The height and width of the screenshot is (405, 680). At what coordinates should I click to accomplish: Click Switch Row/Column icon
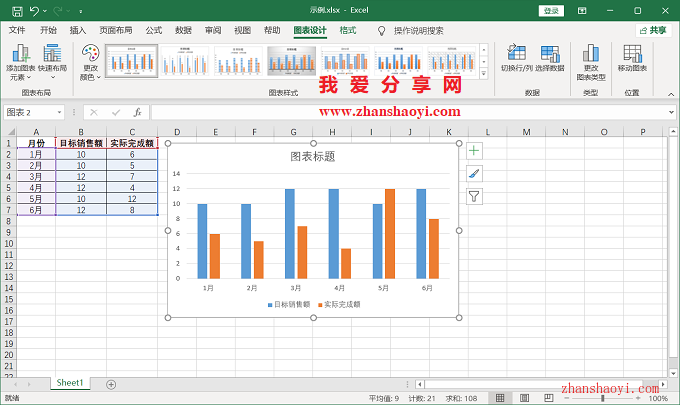(517, 58)
